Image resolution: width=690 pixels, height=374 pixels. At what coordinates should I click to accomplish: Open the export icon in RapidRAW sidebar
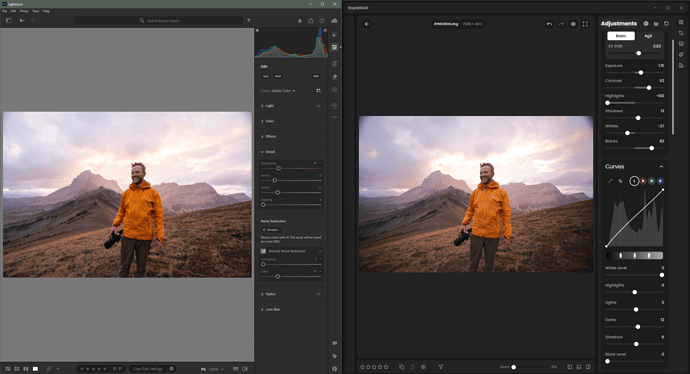tap(681, 66)
